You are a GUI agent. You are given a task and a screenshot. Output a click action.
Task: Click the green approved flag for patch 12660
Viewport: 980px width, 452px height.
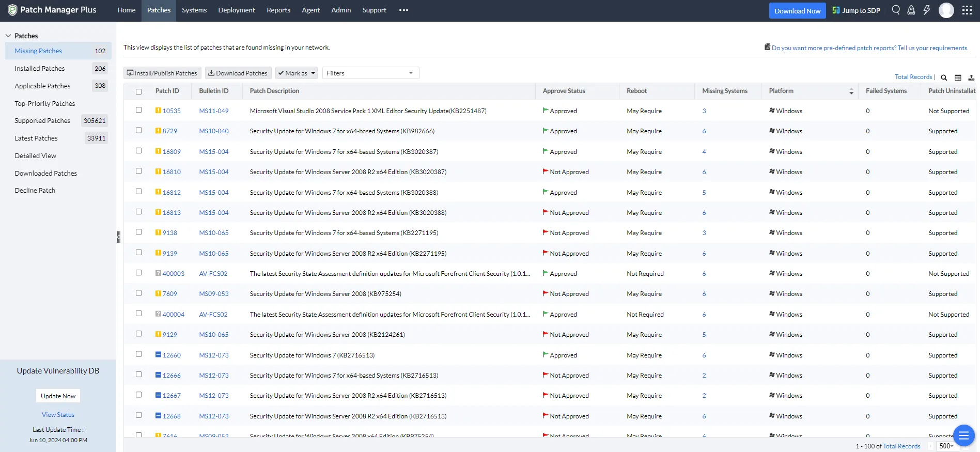[546, 355]
